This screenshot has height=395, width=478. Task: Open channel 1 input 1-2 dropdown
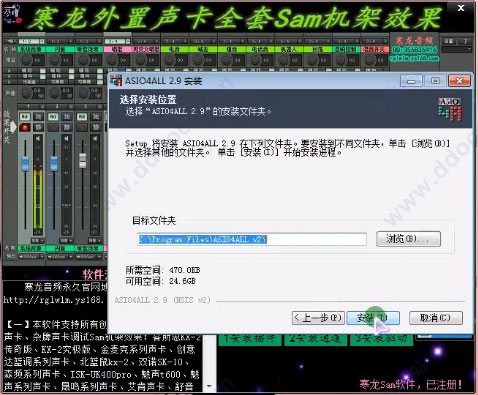click(x=31, y=41)
